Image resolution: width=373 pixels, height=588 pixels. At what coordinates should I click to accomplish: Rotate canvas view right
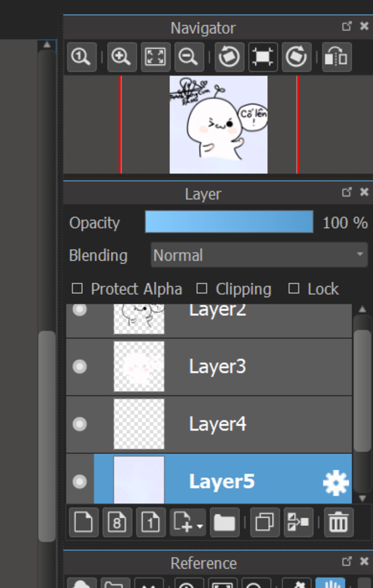pyautogui.click(x=297, y=57)
